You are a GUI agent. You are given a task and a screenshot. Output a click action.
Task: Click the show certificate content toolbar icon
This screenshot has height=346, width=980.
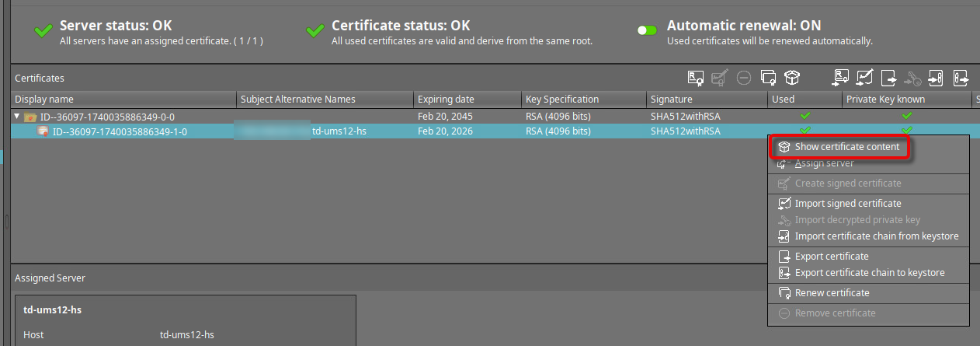[x=792, y=78]
